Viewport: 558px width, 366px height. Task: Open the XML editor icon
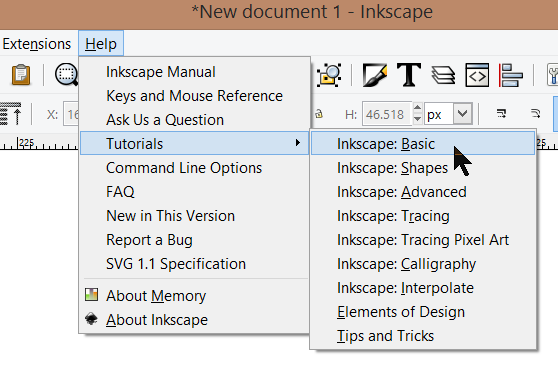click(477, 75)
